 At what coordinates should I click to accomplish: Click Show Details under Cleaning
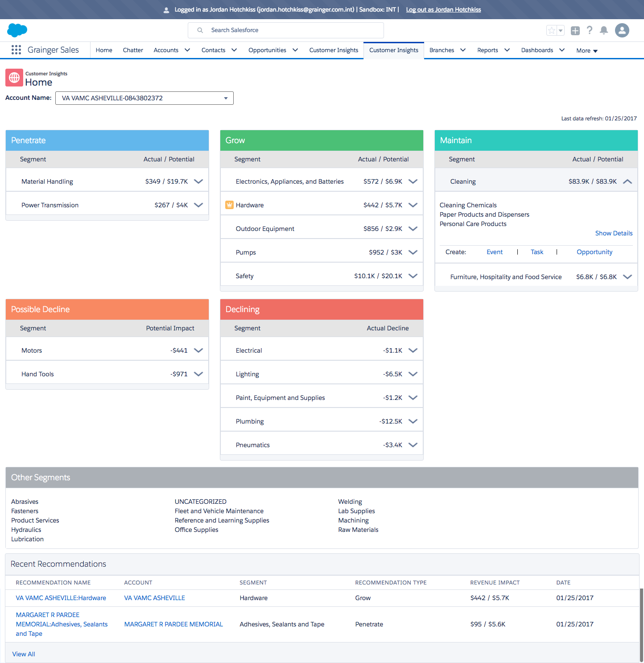pyautogui.click(x=614, y=233)
